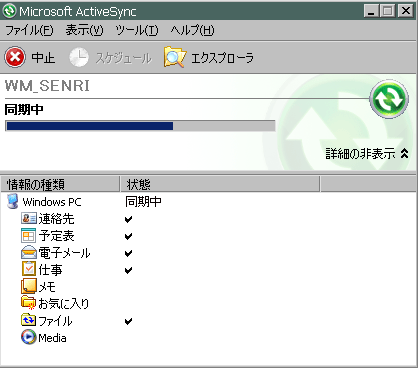418x368 pixels.
Task: Click the sync progress bar
Action: [x=140, y=126]
